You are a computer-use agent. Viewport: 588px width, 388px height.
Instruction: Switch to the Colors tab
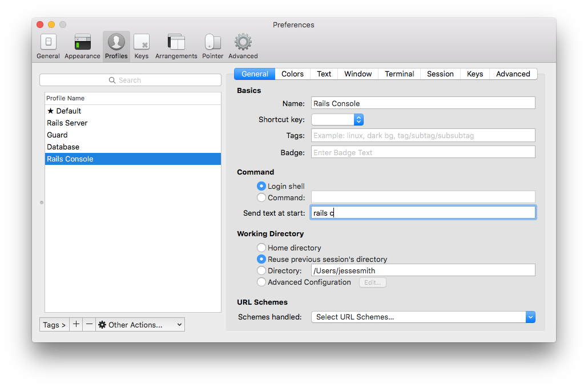point(292,74)
